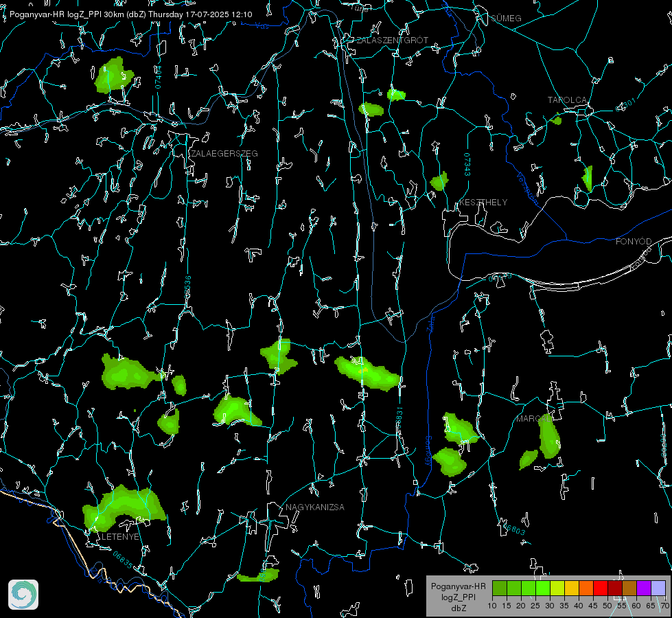Viewport: 672px width, 618px height.
Task: Select the 45-50 dBZ red swatch
Action: click(601, 588)
